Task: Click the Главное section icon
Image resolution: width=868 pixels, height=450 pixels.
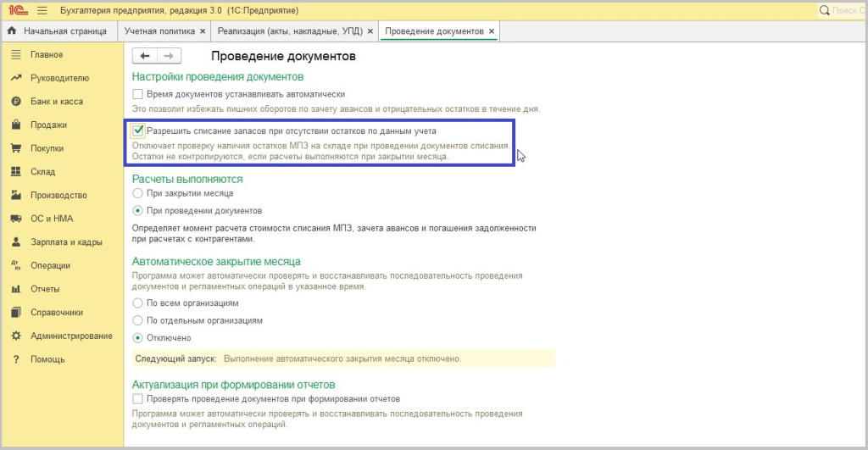Action: click(16, 54)
